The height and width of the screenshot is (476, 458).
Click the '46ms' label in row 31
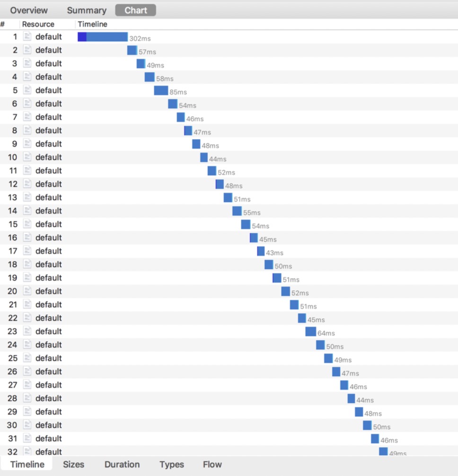(x=389, y=440)
